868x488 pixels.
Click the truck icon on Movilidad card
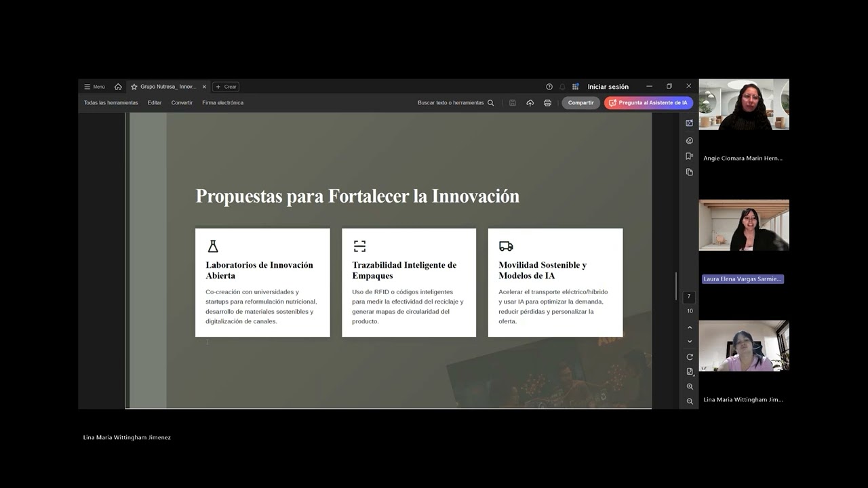coord(506,246)
